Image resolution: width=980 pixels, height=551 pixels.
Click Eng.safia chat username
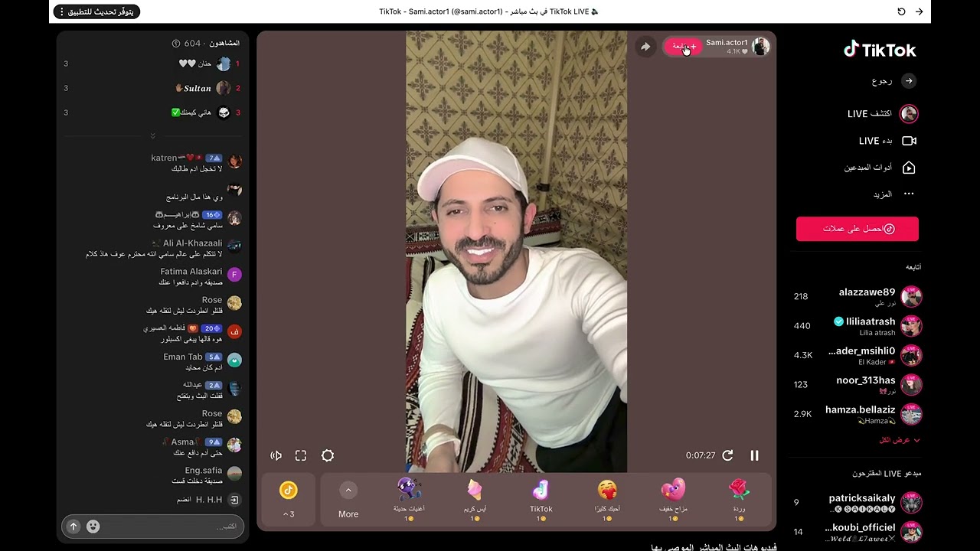[204, 470]
